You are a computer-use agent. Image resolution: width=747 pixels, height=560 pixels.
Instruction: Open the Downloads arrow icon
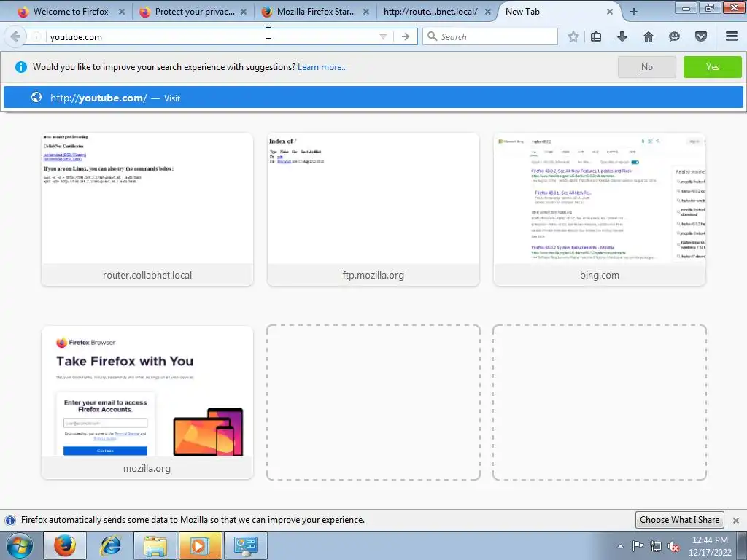(x=622, y=36)
